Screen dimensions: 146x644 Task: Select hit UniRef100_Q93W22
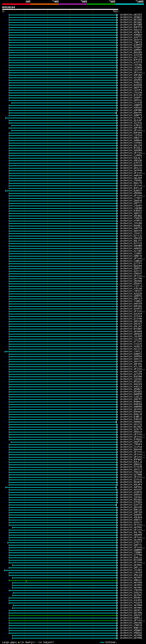coord(131,17)
